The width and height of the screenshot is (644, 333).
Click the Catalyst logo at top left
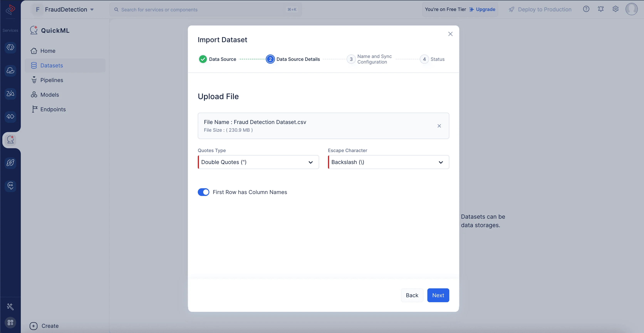(x=10, y=9)
